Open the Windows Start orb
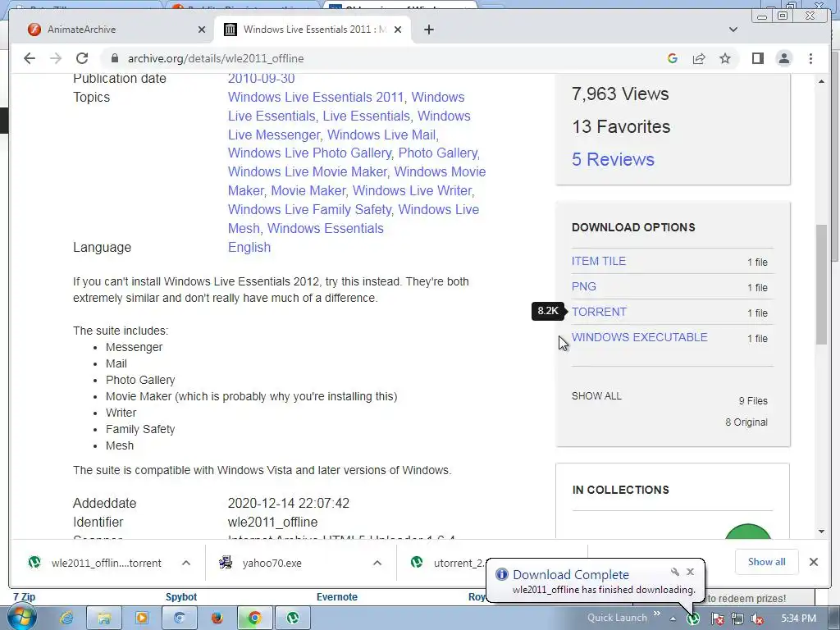 (x=21, y=618)
